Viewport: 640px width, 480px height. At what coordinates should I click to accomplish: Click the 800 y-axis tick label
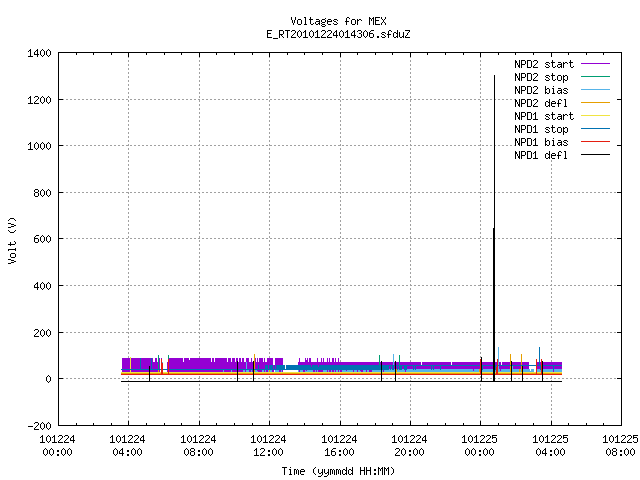[x=42, y=193]
